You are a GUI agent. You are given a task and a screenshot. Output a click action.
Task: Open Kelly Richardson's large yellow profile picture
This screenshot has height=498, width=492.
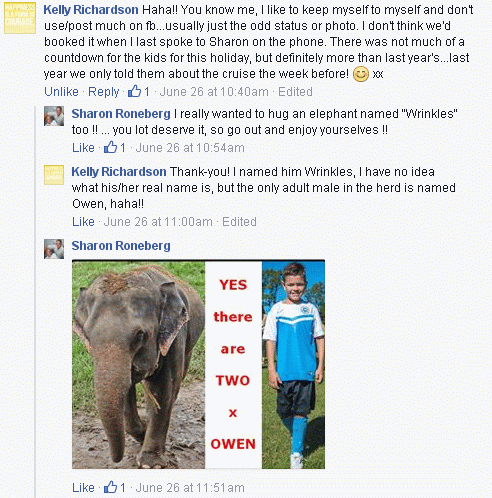20,18
